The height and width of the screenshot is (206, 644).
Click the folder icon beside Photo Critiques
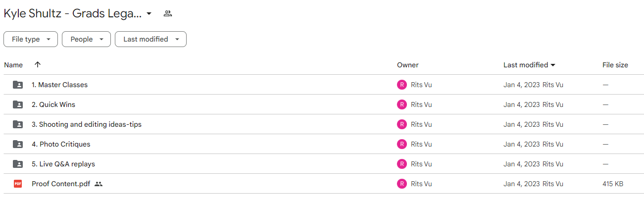coord(18,144)
